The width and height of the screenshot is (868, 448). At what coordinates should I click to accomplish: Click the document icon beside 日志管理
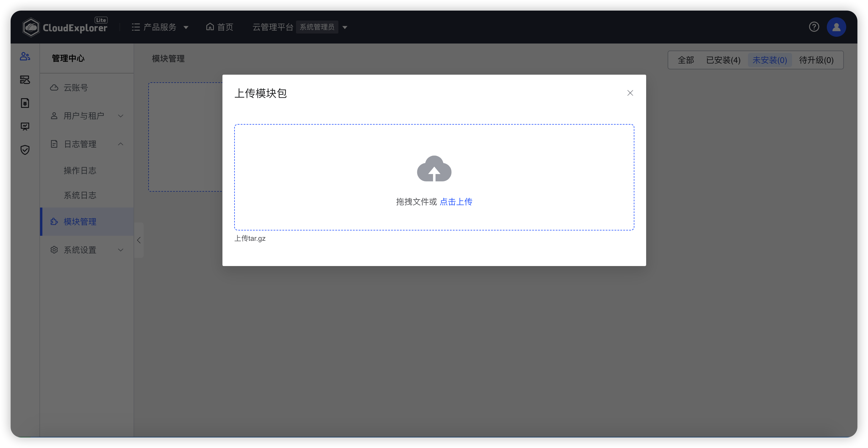[x=54, y=144]
